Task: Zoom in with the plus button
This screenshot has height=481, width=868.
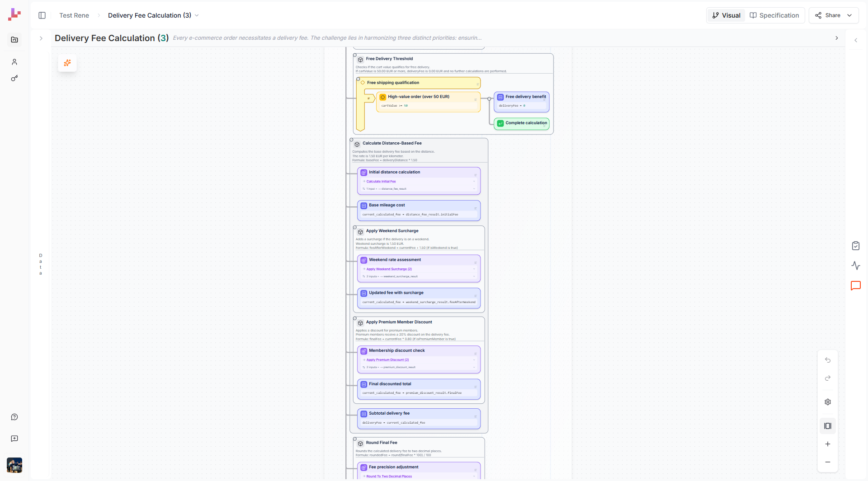Action: point(828,444)
